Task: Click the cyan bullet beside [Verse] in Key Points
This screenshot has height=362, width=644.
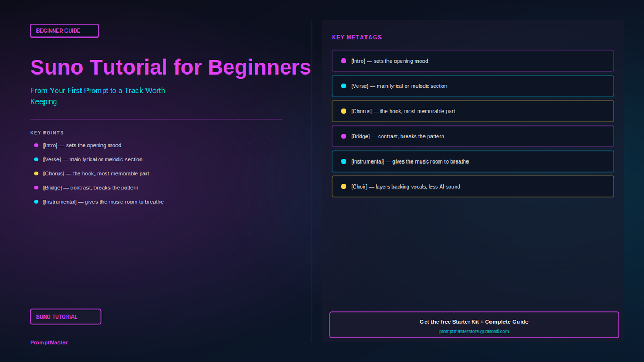Action: (36, 159)
